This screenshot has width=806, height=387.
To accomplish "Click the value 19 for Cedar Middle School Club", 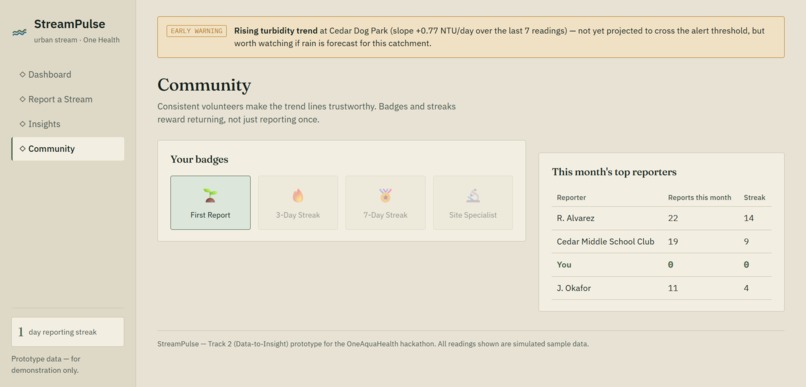I will click(x=672, y=241).
